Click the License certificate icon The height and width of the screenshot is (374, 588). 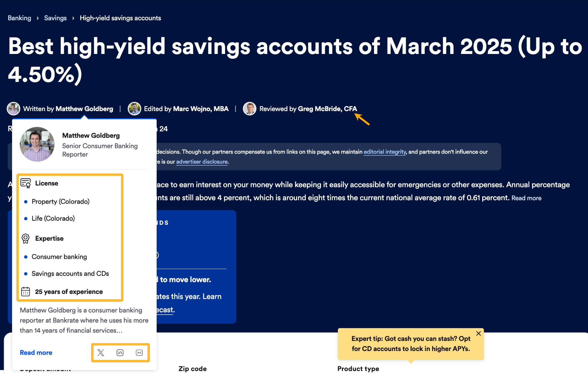pos(26,183)
